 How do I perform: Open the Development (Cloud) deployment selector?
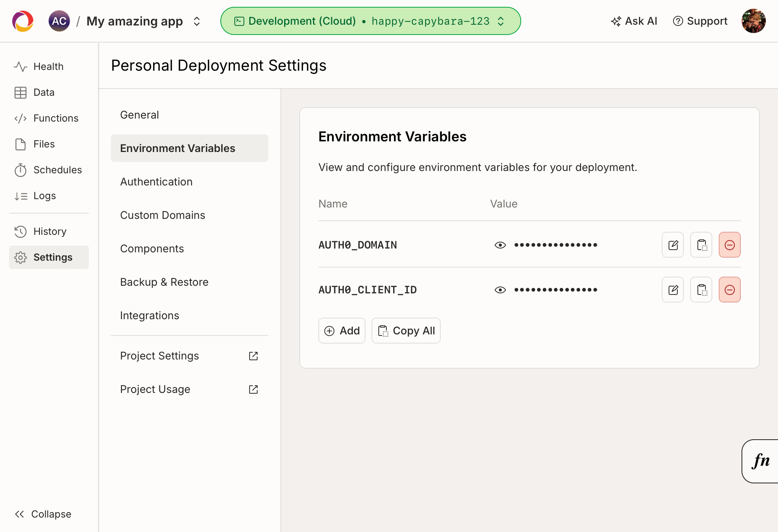pyautogui.click(x=370, y=21)
